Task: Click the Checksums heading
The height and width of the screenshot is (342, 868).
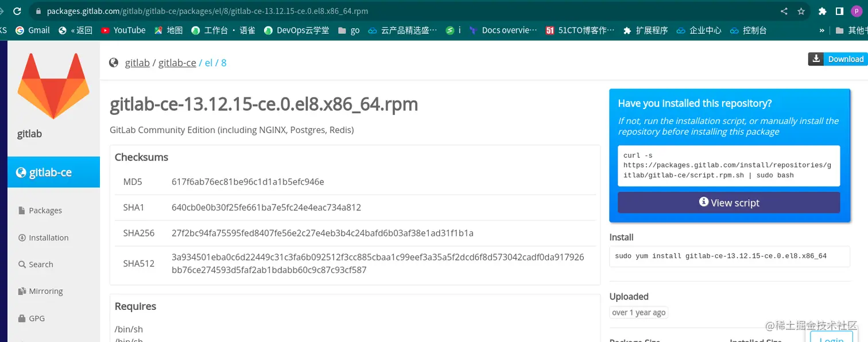Action: click(x=141, y=157)
